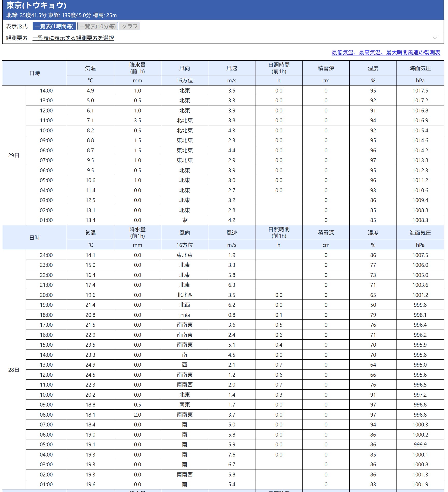Expand the 観測要素 chevron arrow
Screen dimensions: 448x492
tap(435, 38)
